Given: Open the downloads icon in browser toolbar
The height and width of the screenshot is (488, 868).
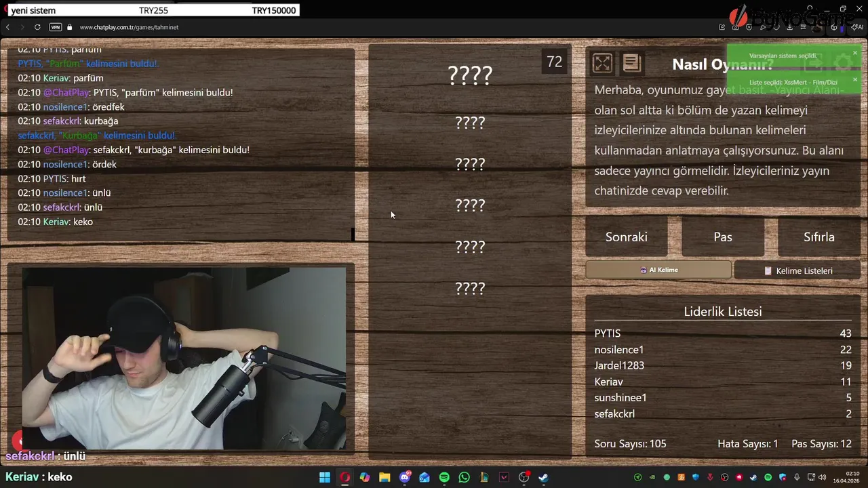Looking at the screenshot, I should 789,27.
